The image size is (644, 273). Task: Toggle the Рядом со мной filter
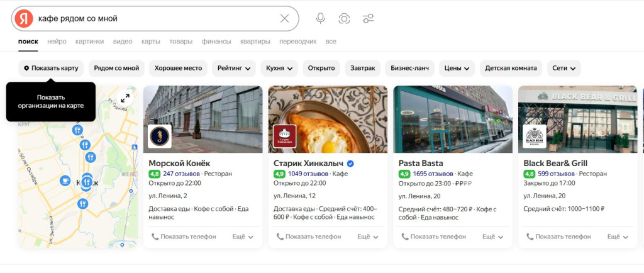(x=116, y=68)
